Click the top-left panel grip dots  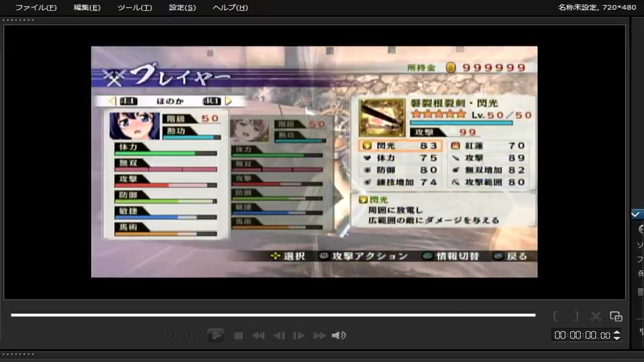point(19,20)
